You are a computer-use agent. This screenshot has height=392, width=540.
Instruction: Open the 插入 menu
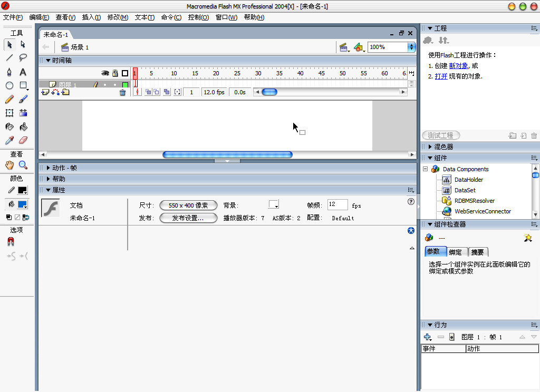tap(91, 17)
